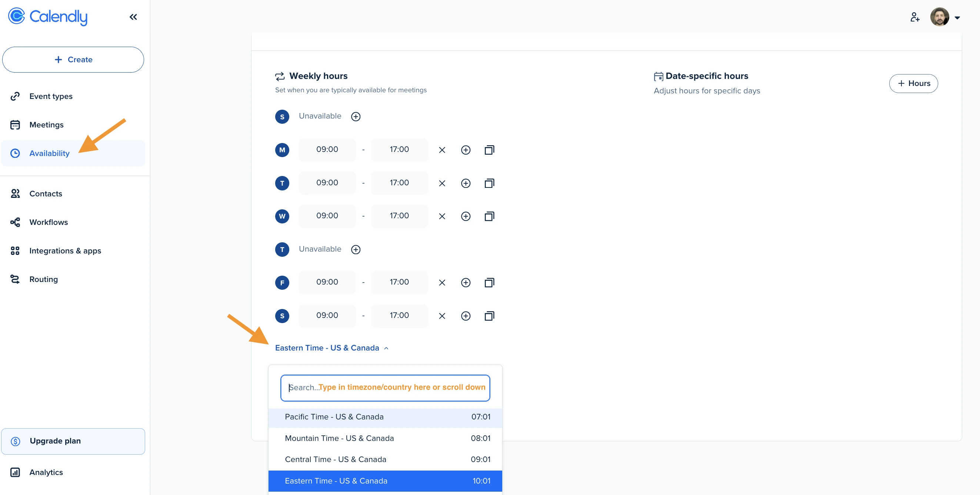
Task: Add hours to Thursday with plus icon
Action: (x=356, y=250)
